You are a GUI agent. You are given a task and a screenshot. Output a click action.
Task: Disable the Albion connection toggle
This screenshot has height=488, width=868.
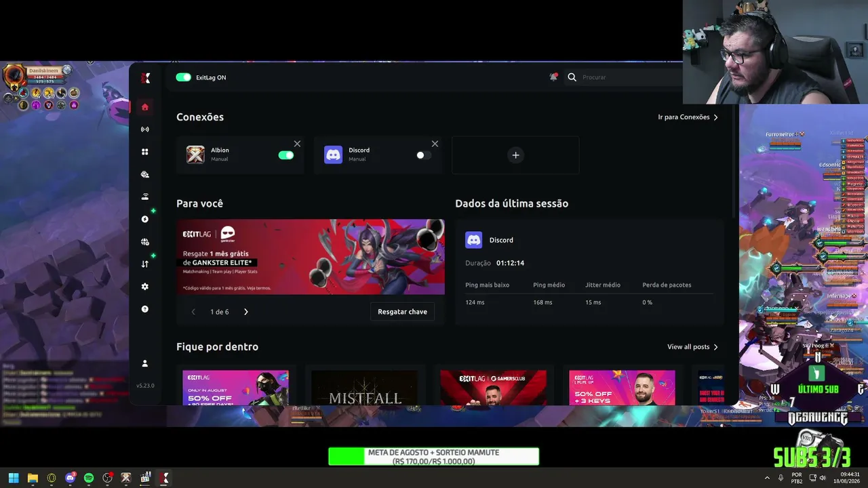click(286, 155)
